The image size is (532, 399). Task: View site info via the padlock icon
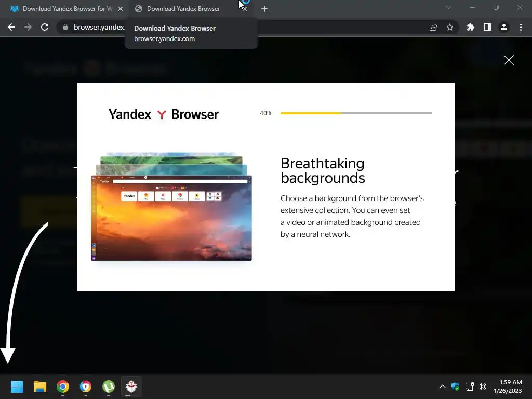click(65, 27)
